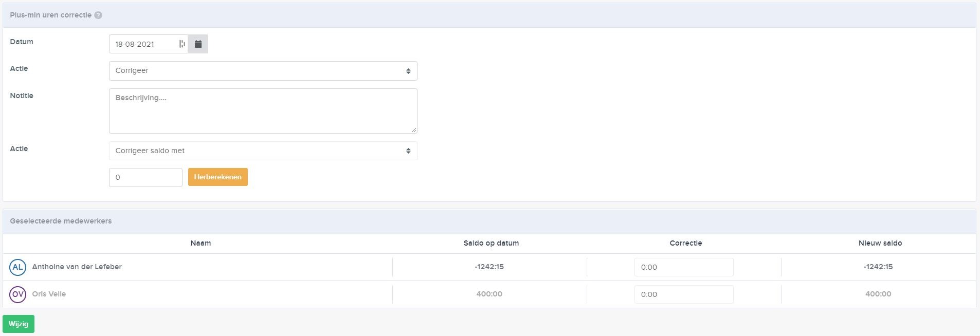Click the green Wijzig button
The height and width of the screenshot is (336, 980).
coord(19,324)
